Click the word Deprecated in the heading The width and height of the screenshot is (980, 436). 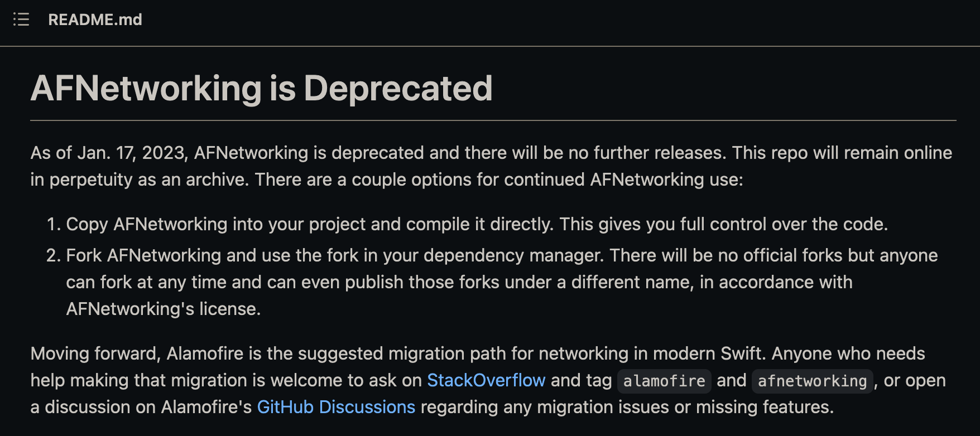(398, 88)
